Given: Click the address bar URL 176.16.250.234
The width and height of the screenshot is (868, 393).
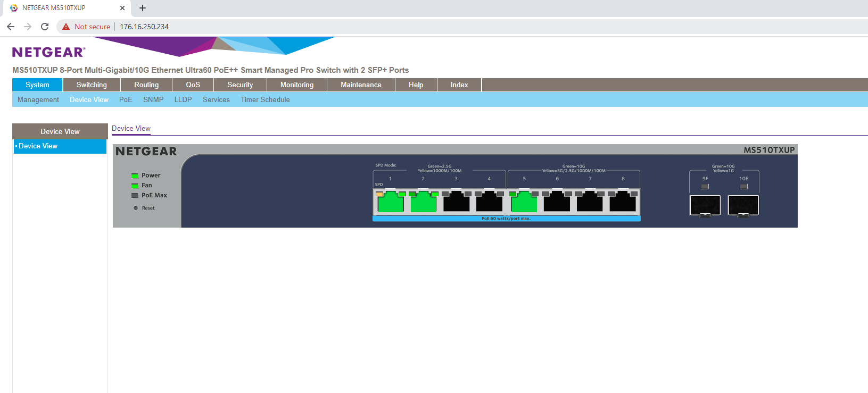Looking at the screenshot, I should pyautogui.click(x=144, y=27).
